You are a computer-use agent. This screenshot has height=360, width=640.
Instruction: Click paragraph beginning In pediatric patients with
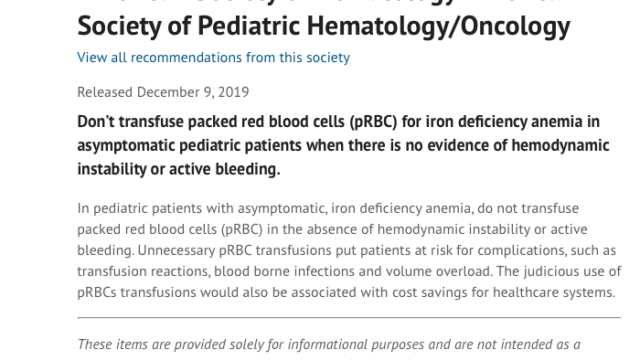click(349, 250)
